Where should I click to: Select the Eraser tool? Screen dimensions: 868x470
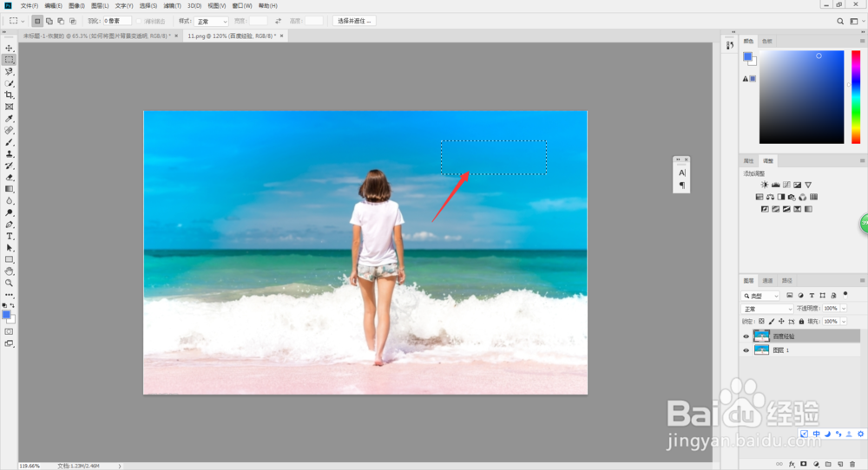9,178
